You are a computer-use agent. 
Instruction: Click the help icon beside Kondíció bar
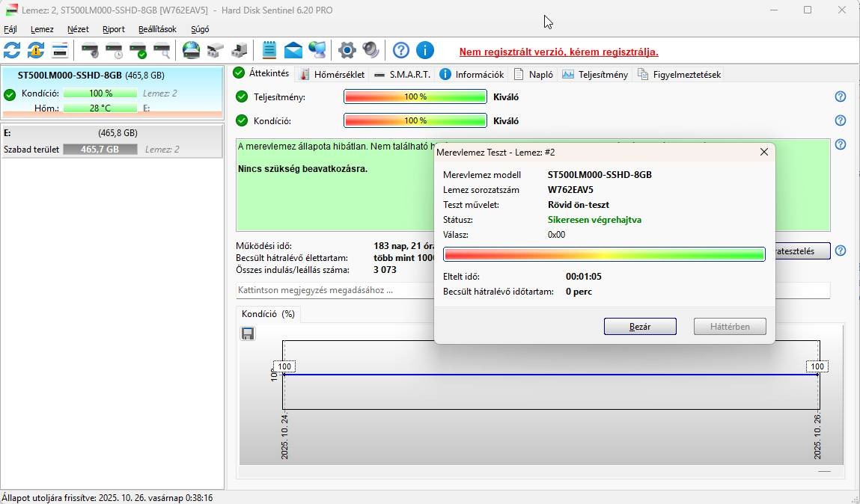click(x=841, y=120)
